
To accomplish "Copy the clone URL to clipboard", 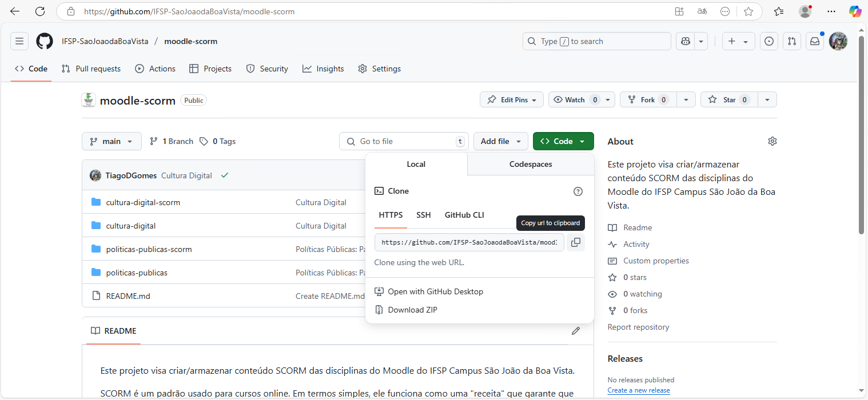I will (576, 242).
